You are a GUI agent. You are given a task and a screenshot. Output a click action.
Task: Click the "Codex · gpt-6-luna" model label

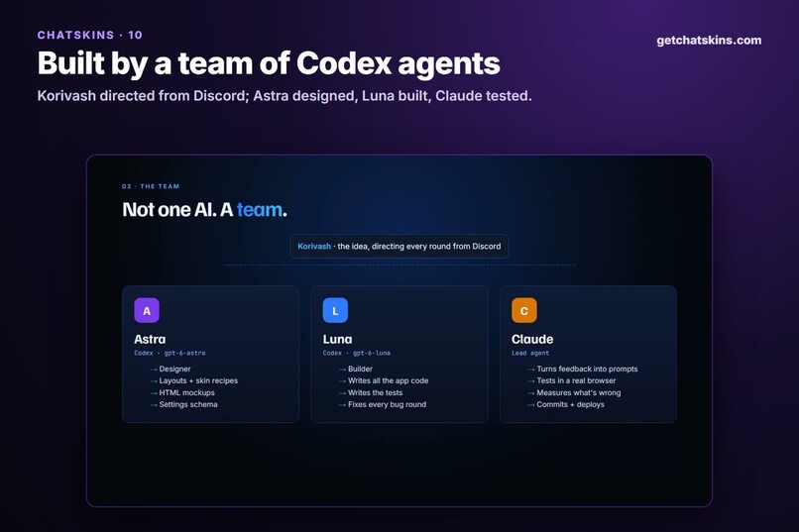(357, 353)
